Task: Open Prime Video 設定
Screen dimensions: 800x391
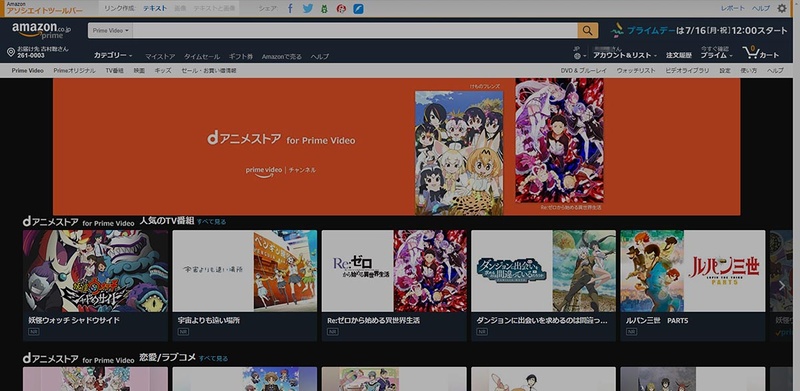Action: [x=725, y=70]
